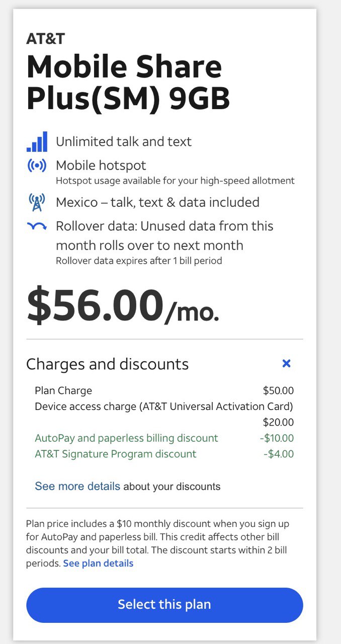Click the signal bars icon for unlimited talk
Viewport: 341px width, 644px height.
click(37, 142)
